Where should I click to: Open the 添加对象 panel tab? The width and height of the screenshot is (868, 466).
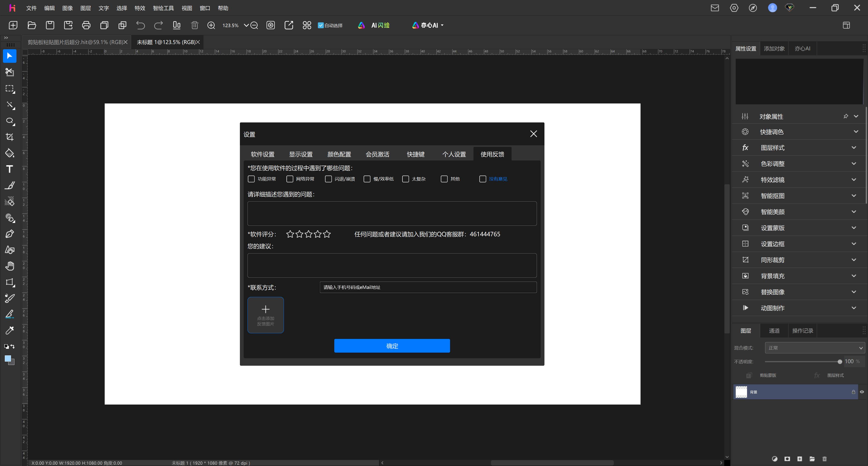point(774,49)
